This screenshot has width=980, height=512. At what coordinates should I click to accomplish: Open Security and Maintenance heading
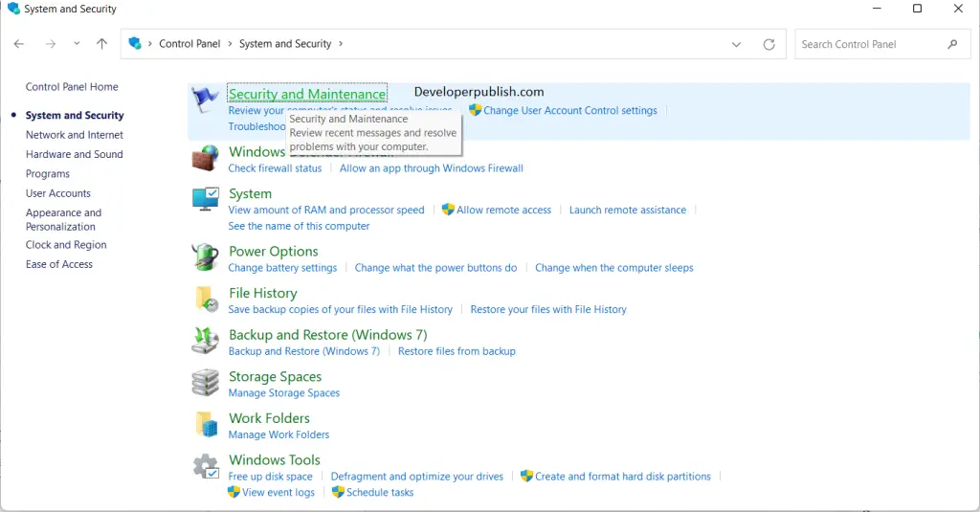click(307, 94)
